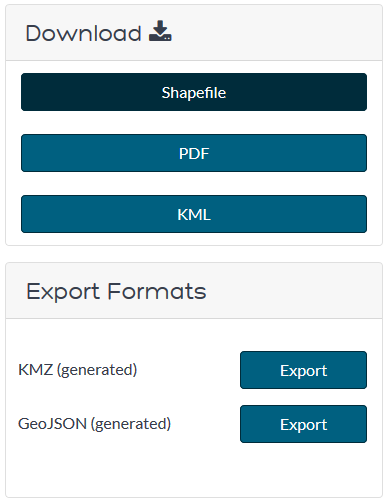Click the dark highlighted Shapefile button
Screen dimensions: 389x504
194,92
